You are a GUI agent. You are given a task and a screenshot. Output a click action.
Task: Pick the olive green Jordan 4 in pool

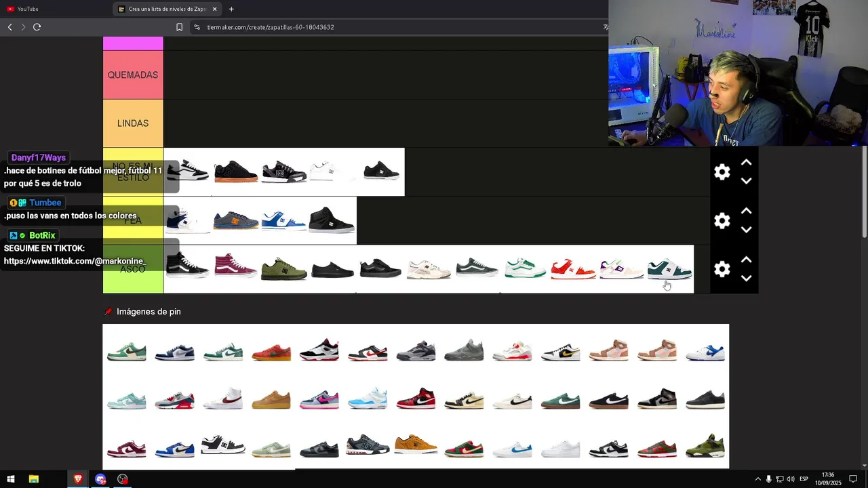click(705, 446)
